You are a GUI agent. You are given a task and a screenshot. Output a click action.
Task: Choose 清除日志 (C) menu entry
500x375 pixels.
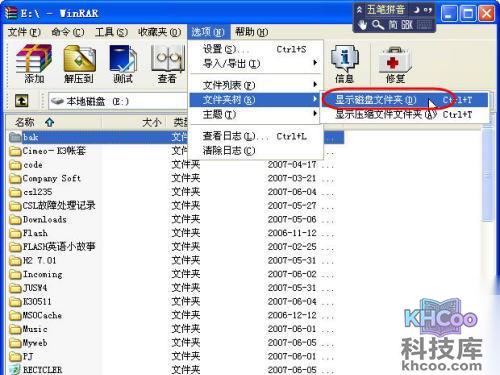pyautogui.click(x=255, y=151)
